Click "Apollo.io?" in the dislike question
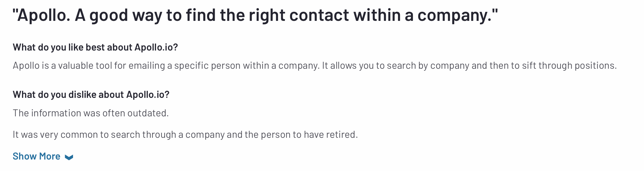 148,95
